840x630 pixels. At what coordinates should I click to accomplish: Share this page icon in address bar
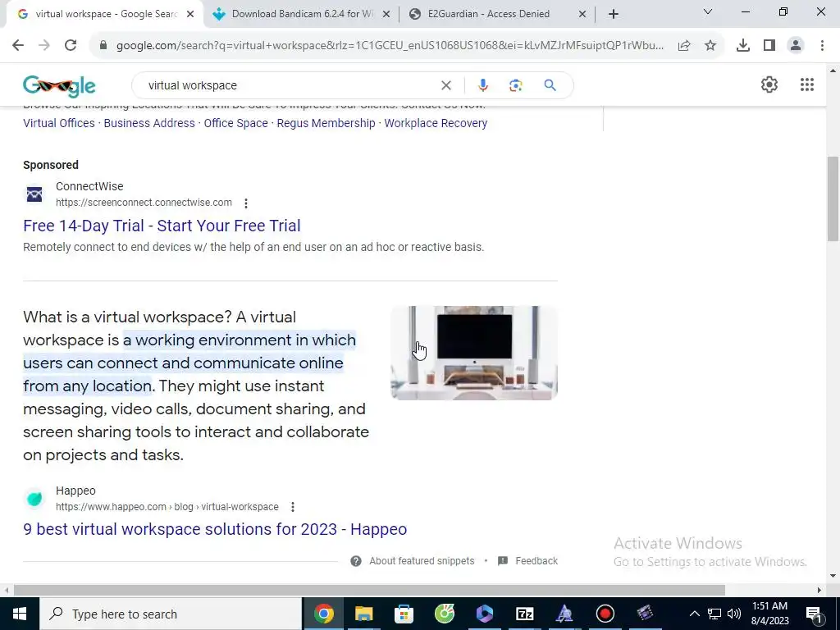(684, 46)
